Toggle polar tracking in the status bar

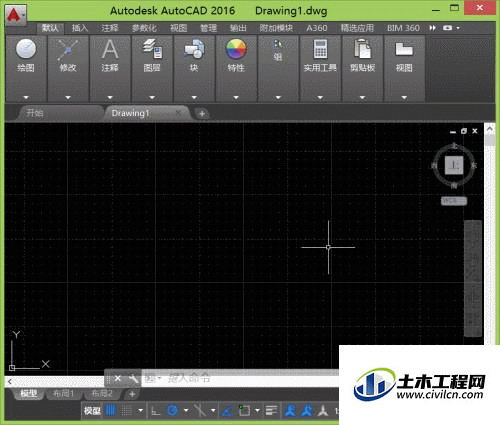(x=173, y=410)
